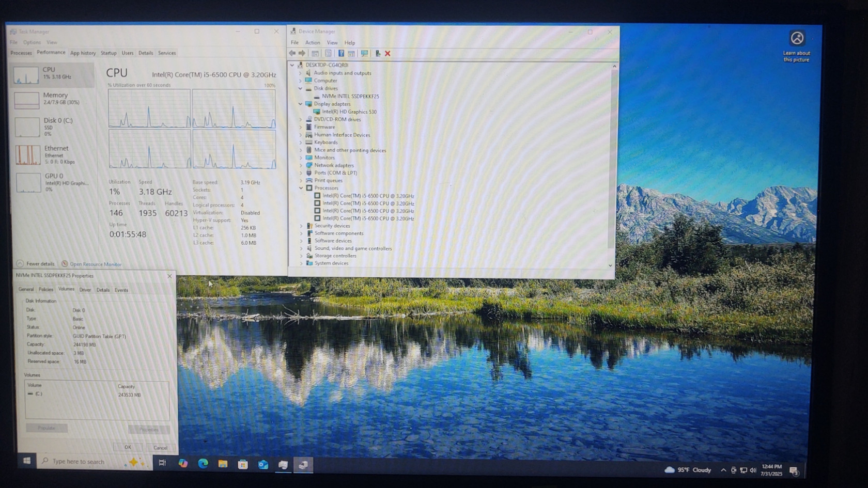The image size is (868, 488).
Task: Collapse the Processors category
Action: point(301,188)
